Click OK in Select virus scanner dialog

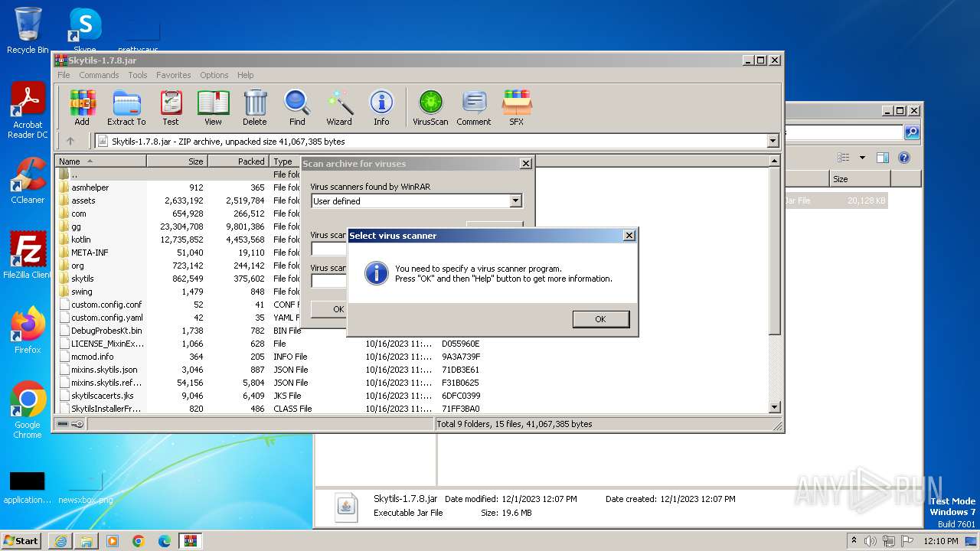[x=600, y=319]
